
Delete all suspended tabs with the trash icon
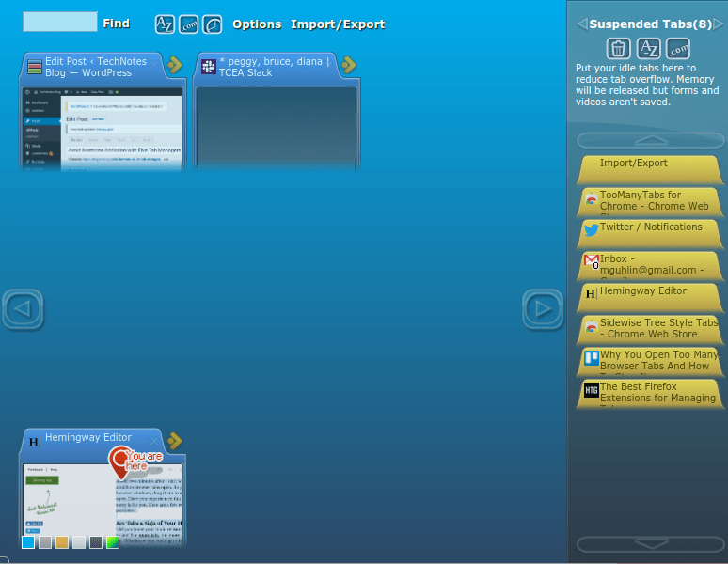[x=619, y=49]
